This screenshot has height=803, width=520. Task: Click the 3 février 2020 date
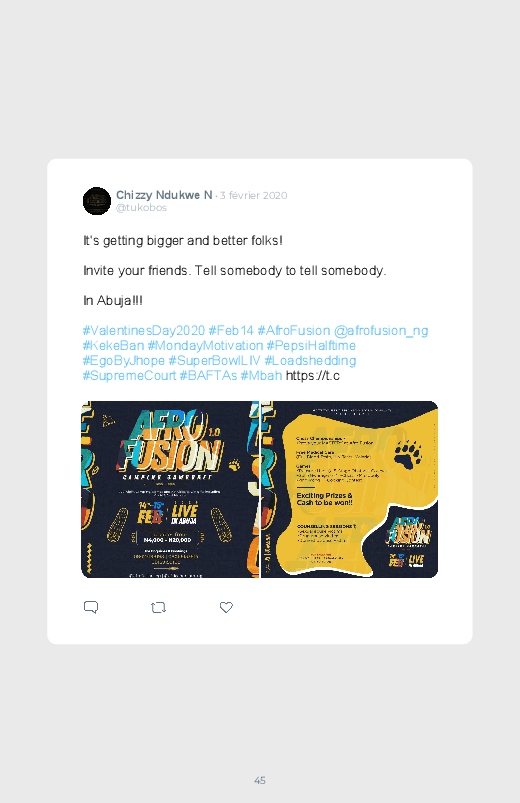254,195
